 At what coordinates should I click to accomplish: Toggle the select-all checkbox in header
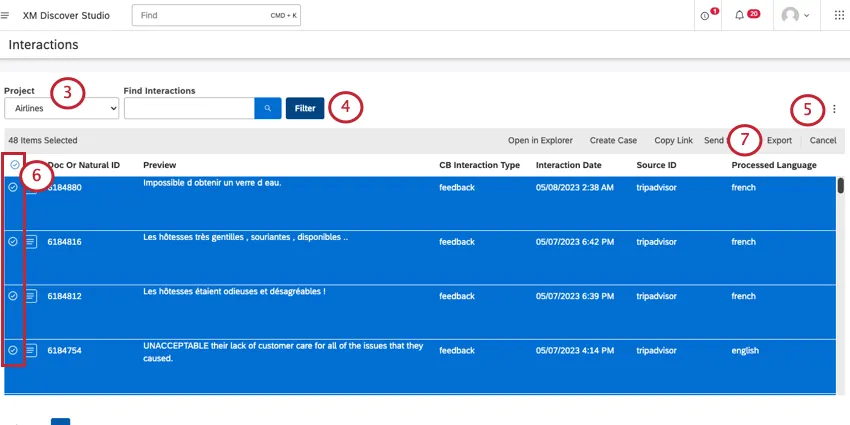tap(13, 165)
